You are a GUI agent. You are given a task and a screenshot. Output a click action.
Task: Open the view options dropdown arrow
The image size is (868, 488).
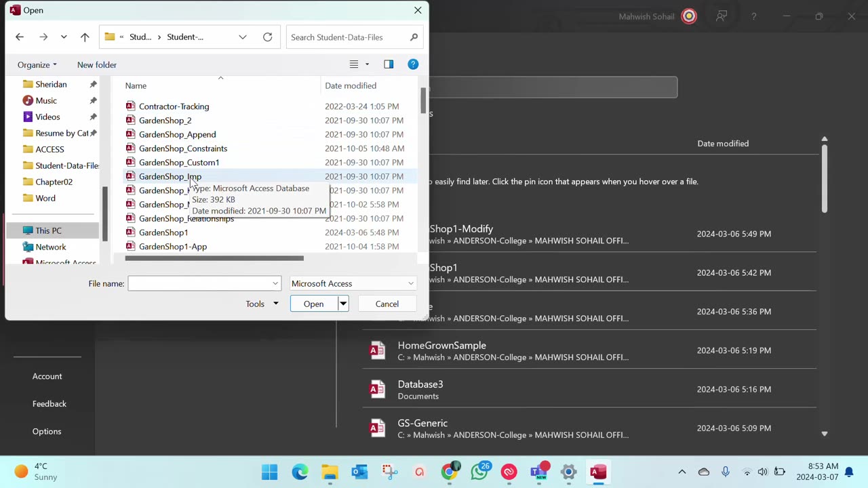coord(368,64)
